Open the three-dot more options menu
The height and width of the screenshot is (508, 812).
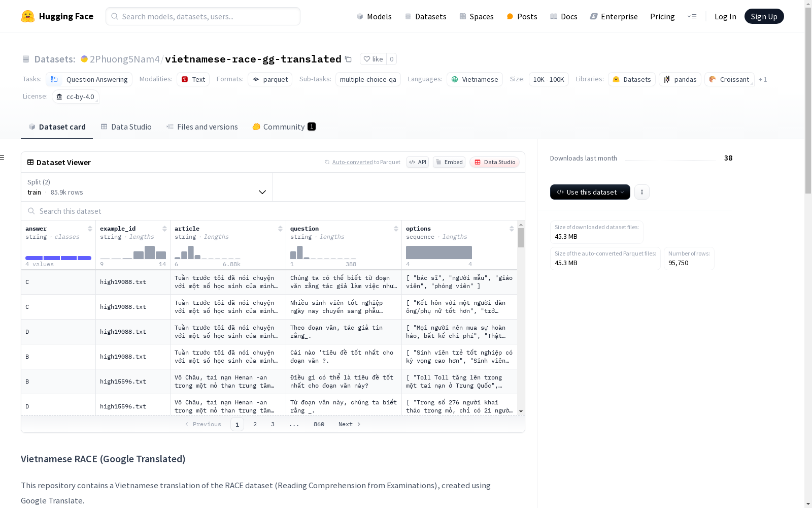click(x=642, y=192)
